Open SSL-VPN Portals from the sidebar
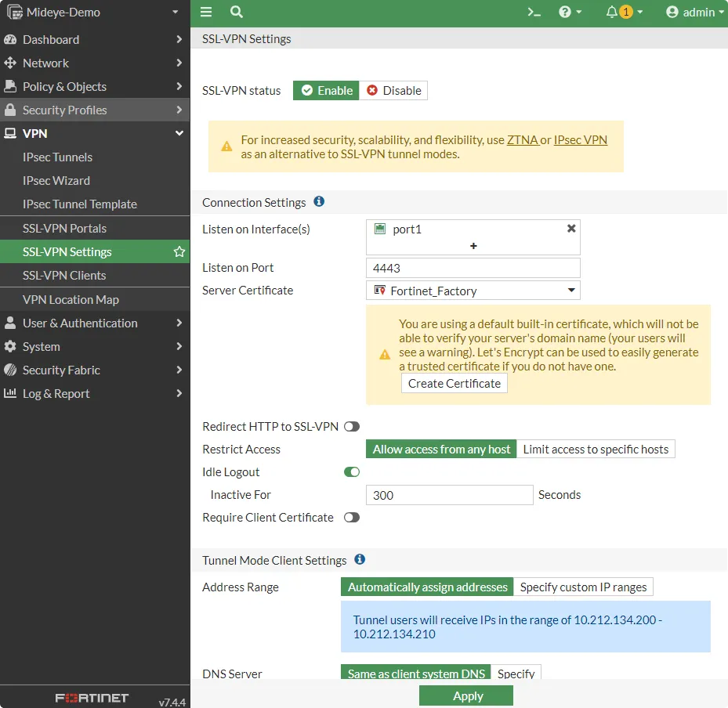The height and width of the screenshot is (708, 728). [x=66, y=228]
